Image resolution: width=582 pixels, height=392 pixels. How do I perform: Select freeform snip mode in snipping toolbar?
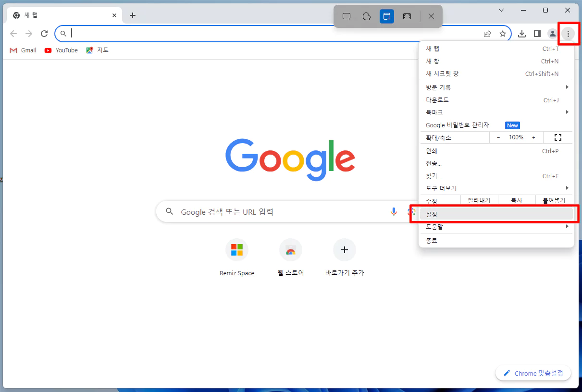coord(367,16)
